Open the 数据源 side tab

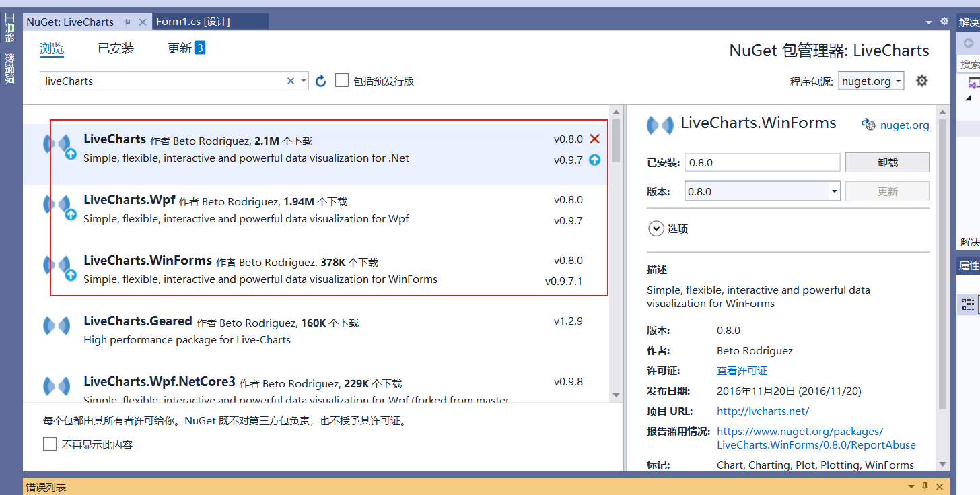(x=9, y=67)
